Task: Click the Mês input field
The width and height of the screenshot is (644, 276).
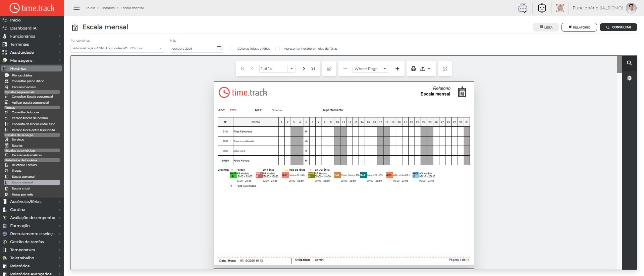Action: tap(193, 48)
